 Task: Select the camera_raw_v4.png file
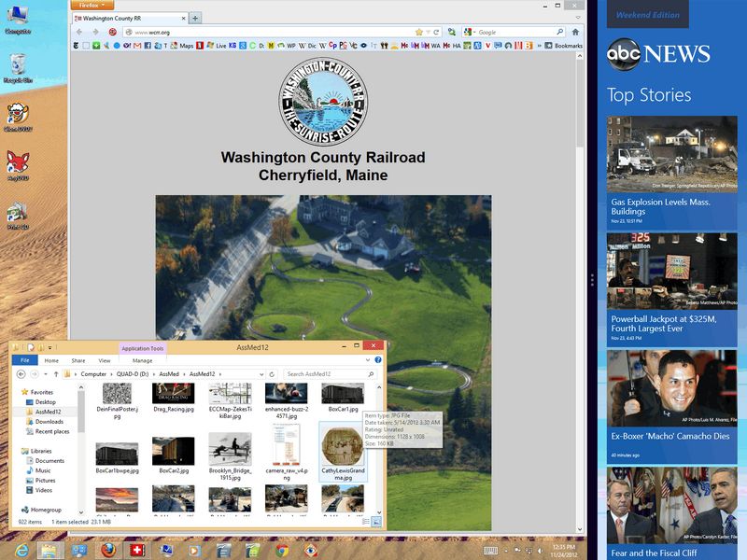coord(287,453)
